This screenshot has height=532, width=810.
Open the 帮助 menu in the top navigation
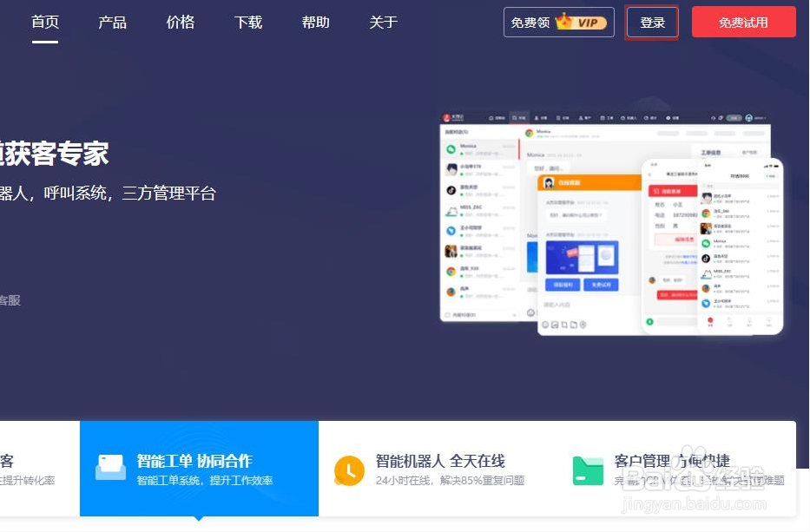(x=315, y=23)
